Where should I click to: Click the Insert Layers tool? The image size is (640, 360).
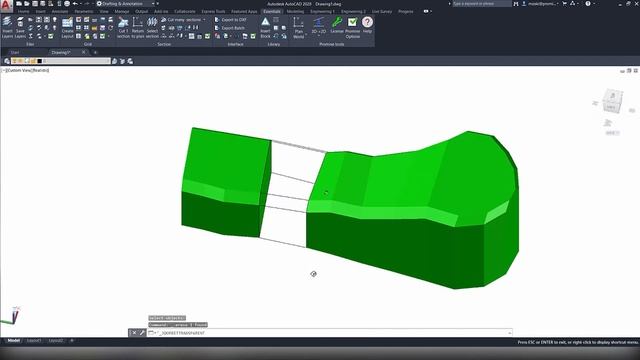point(7,28)
